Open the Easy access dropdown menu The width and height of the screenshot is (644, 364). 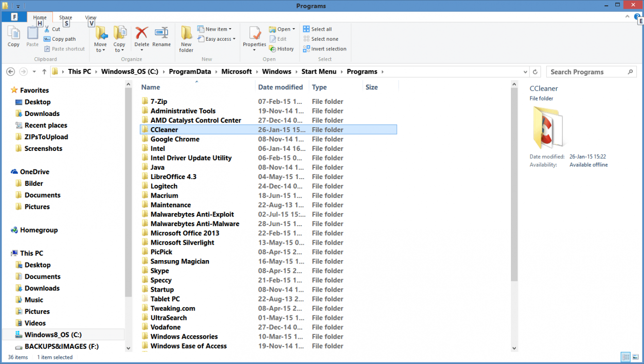(x=217, y=39)
